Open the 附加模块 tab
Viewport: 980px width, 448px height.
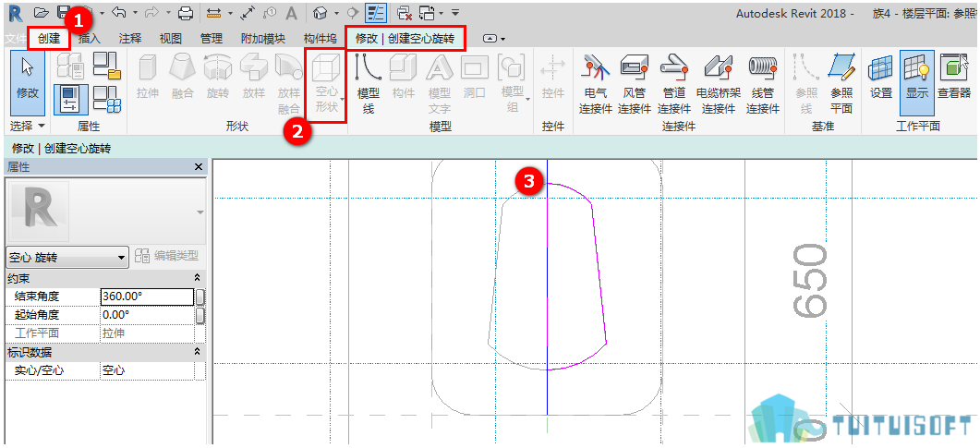263,39
